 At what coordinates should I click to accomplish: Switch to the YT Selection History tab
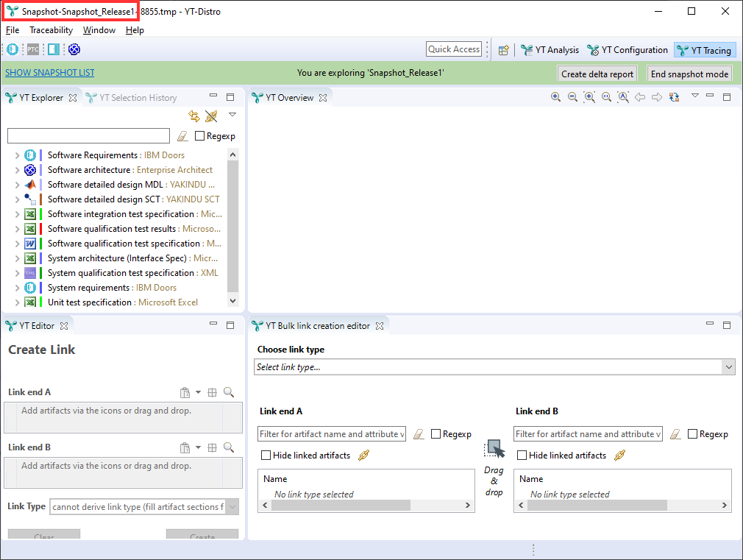(131, 98)
